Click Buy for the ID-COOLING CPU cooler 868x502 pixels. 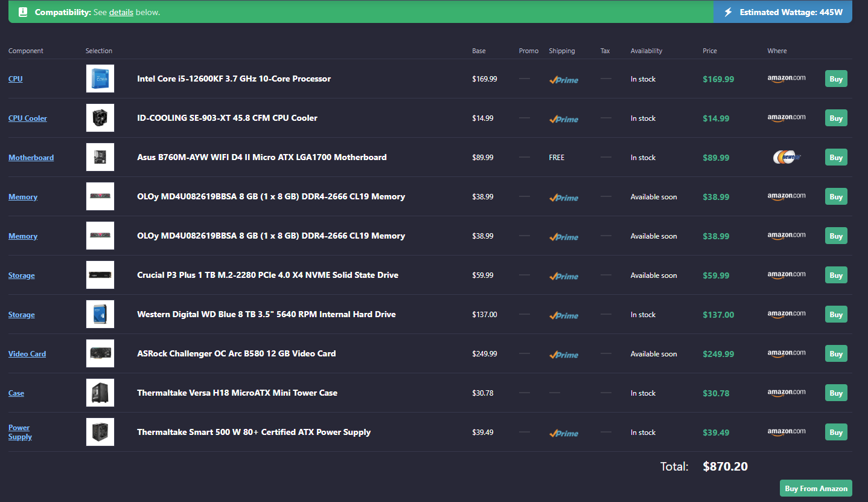[x=836, y=118]
